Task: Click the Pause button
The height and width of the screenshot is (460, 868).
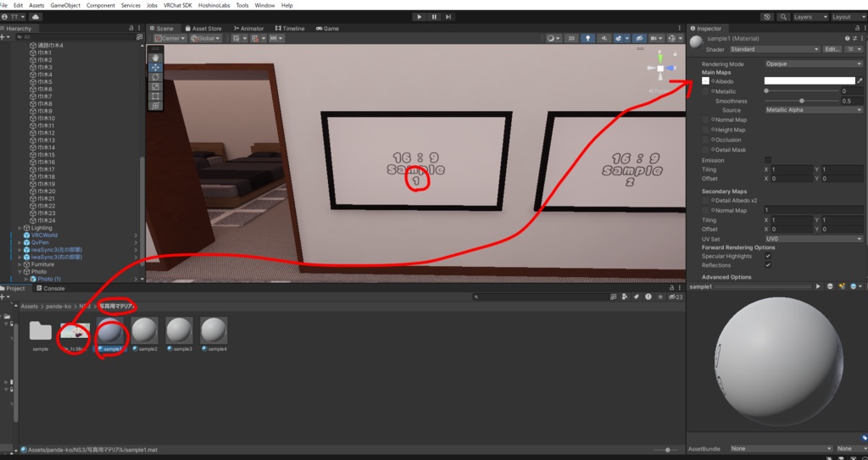Action: [434, 17]
